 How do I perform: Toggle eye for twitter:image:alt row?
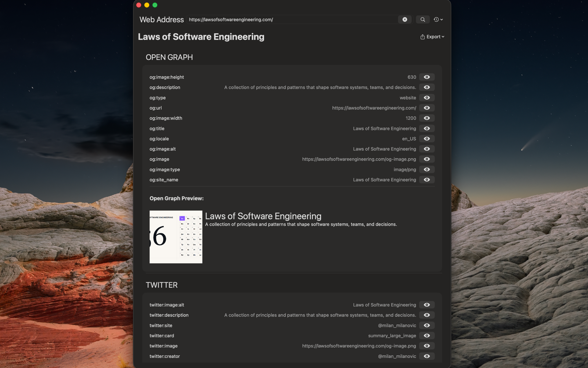pos(427,305)
